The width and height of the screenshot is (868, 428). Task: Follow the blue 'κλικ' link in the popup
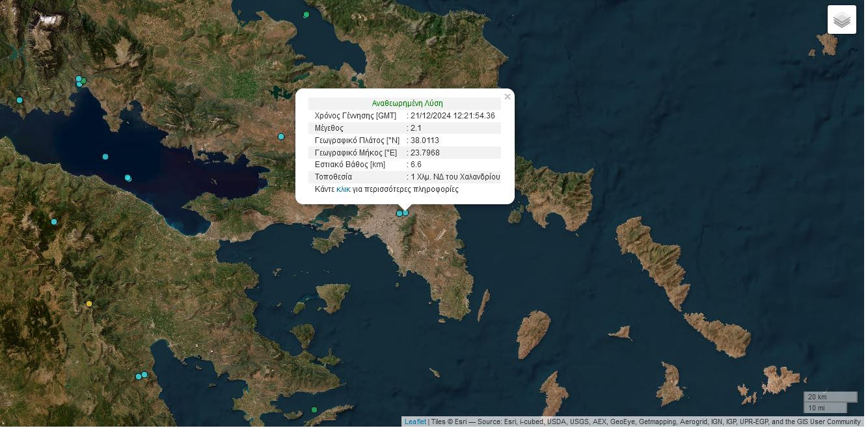[343, 189]
